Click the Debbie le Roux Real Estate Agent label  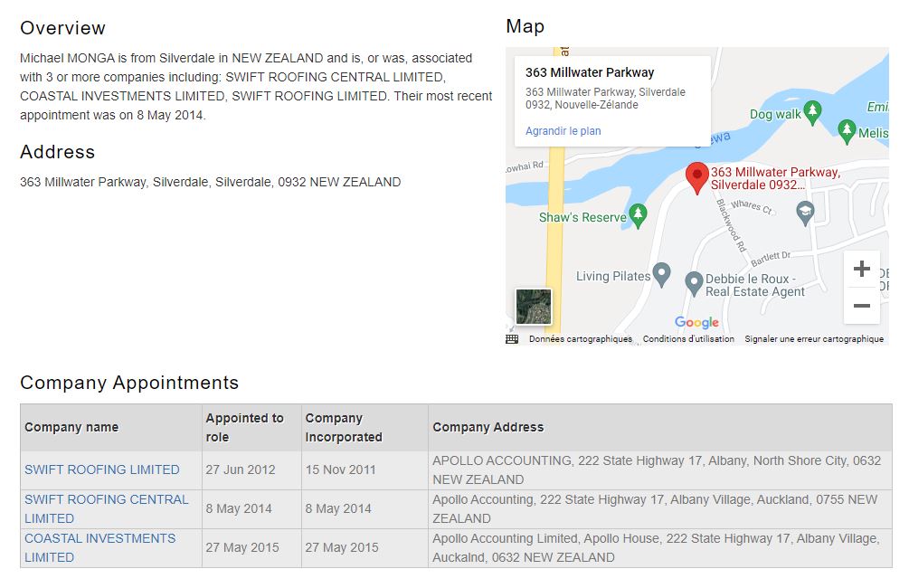tap(755, 285)
